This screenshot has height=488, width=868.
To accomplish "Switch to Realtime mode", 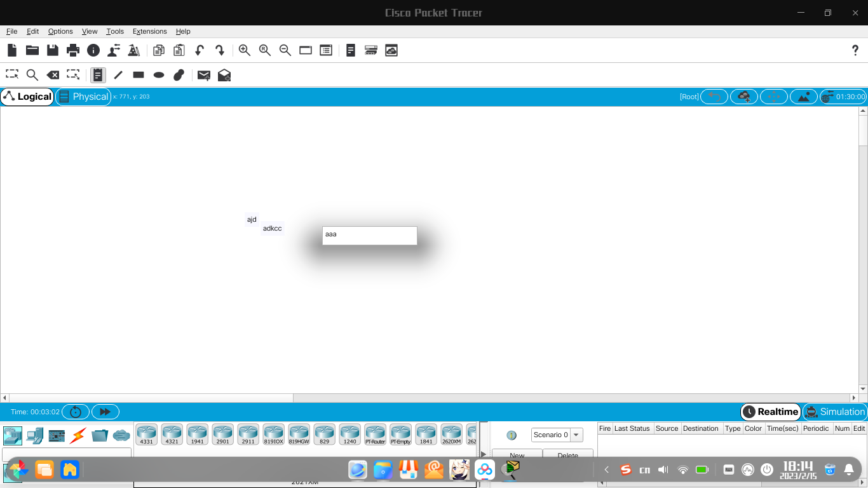I will click(x=770, y=412).
